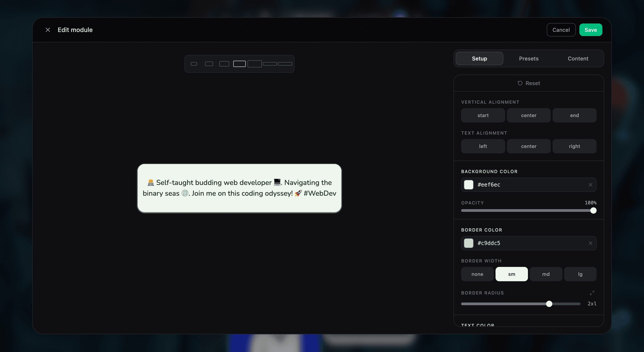Screen dimensions: 644x352
Task: Click the border radius slider handle
Action: point(549,304)
